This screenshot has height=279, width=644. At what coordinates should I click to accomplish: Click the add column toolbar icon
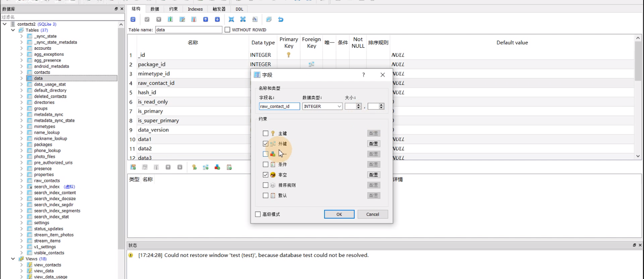[170, 20]
